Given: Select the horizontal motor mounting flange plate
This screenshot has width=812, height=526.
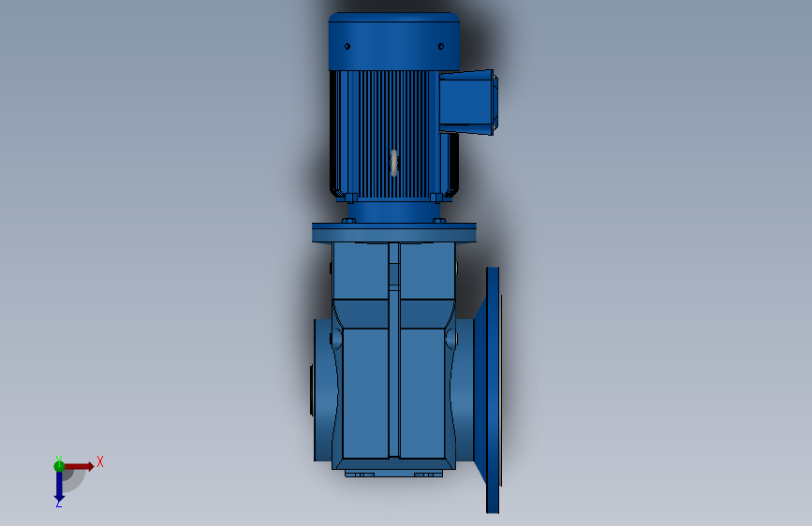Looking at the screenshot, I should click(394, 232).
